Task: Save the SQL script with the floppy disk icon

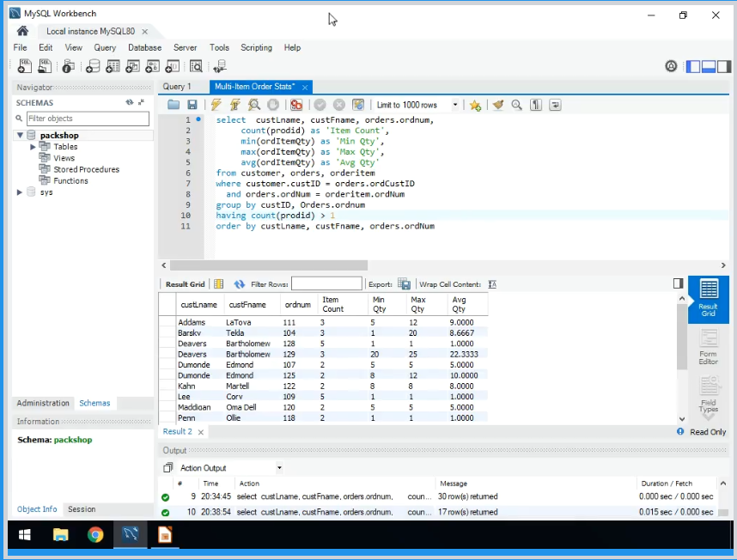Action: coord(192,105)
